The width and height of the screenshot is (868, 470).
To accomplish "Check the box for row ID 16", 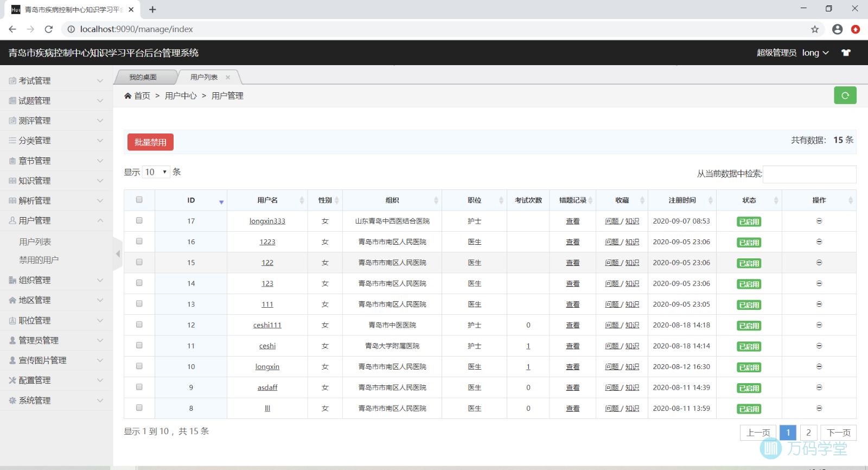I will click(x=139, y=241).
